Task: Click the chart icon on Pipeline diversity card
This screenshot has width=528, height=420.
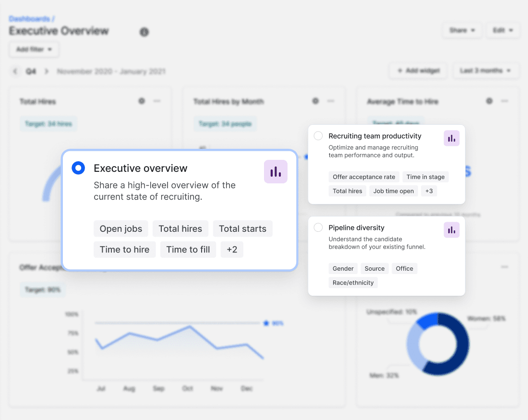Action: [x=451, y=230]
